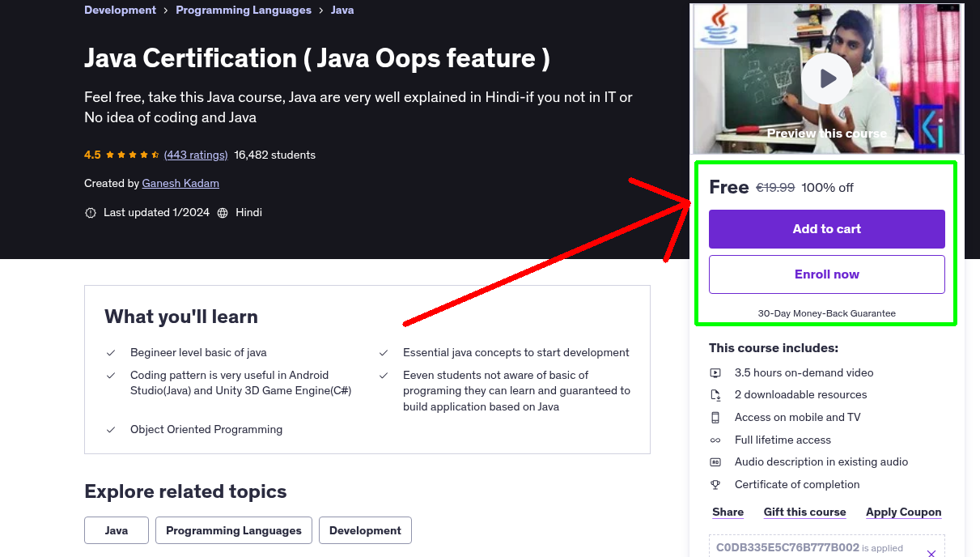The image size is (980, 557).
Task: Click the 30-Day Money-Back Guarantee text
Action: coord(827,313)
